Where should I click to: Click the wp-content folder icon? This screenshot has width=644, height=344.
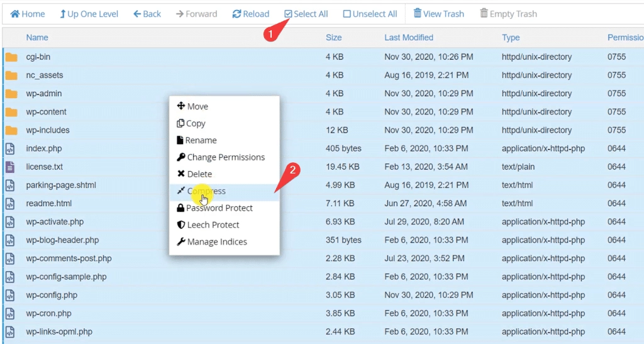[11, 112]
